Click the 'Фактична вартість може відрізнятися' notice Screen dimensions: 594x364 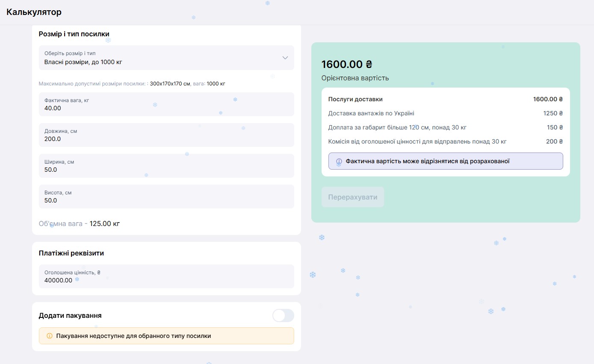click(427, 161)
